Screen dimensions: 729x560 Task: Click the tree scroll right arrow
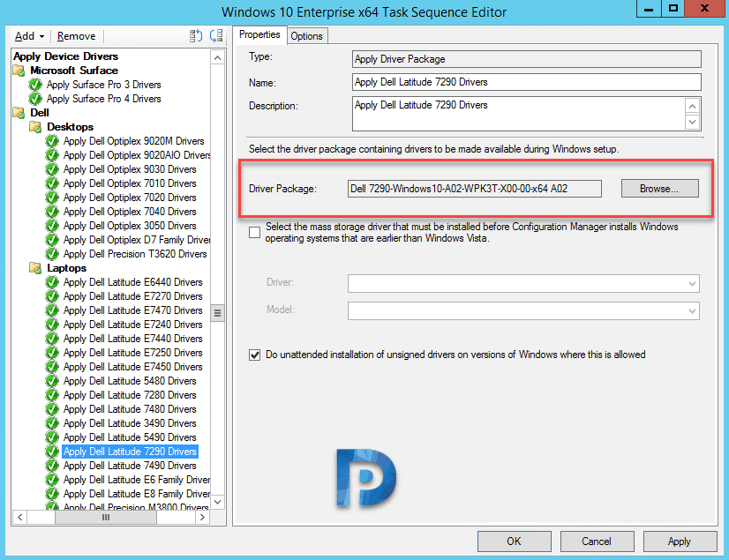coord(202,518)
